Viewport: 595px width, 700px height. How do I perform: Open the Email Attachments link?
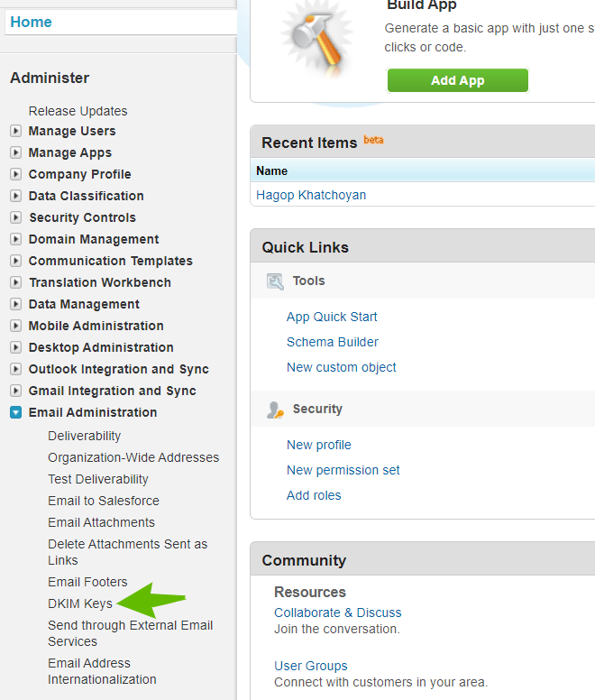101,522
